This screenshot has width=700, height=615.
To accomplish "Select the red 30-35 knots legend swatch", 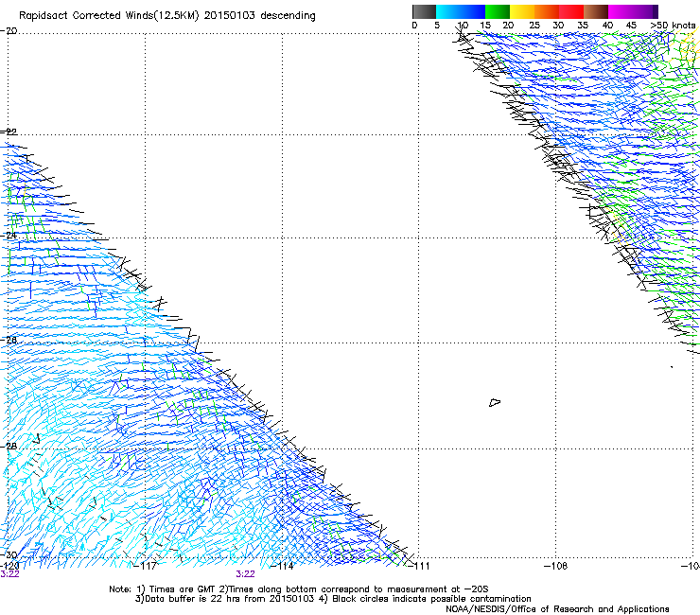I will point(571,11).
